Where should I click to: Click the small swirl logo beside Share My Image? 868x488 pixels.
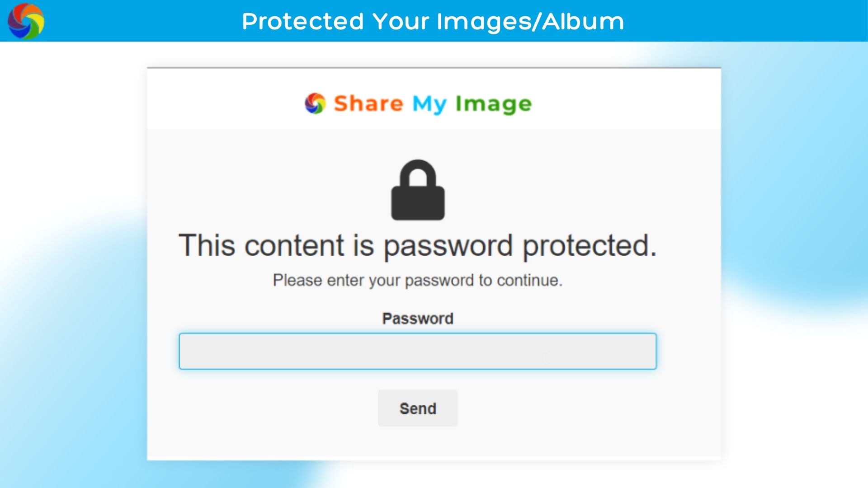tap(315, 103)
